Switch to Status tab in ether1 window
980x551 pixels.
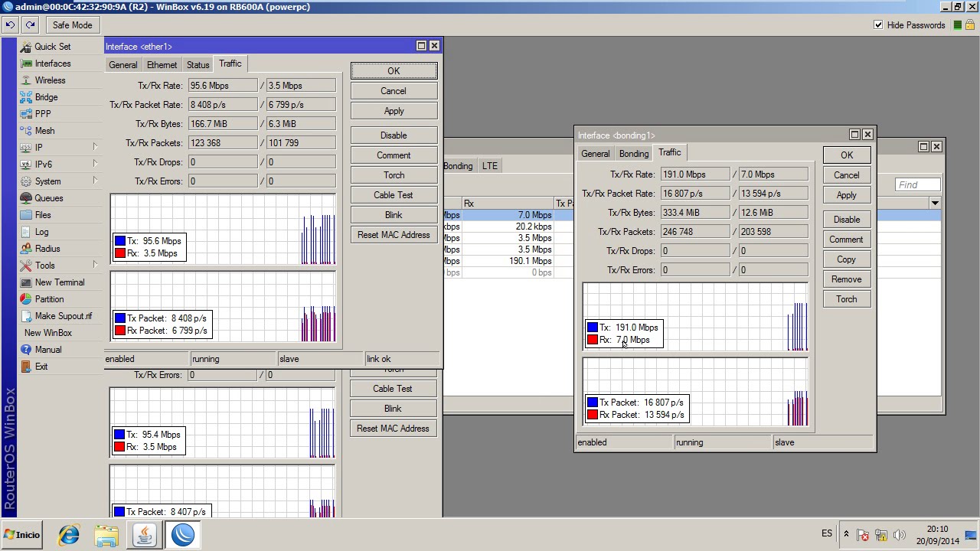[198, 65]
